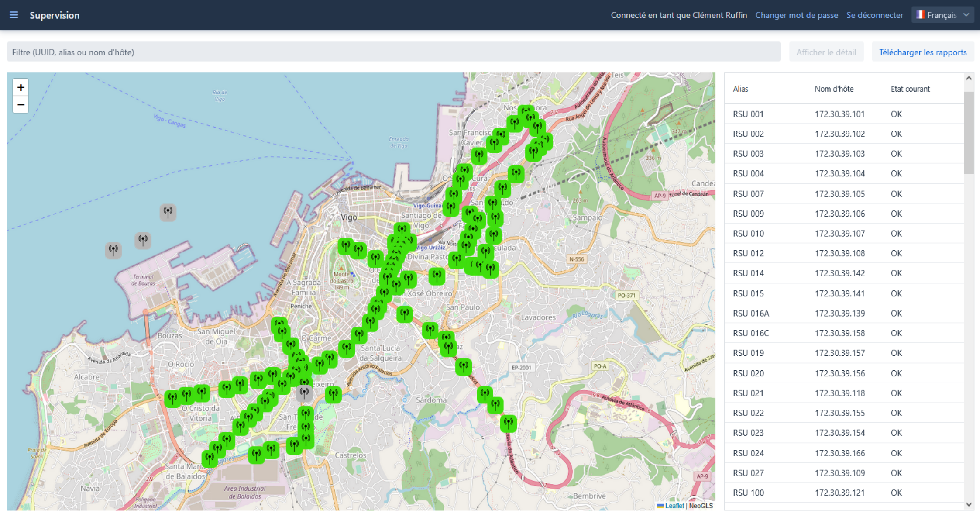
Task: Click Télécharger les rapports button
Action: (922, 52)
